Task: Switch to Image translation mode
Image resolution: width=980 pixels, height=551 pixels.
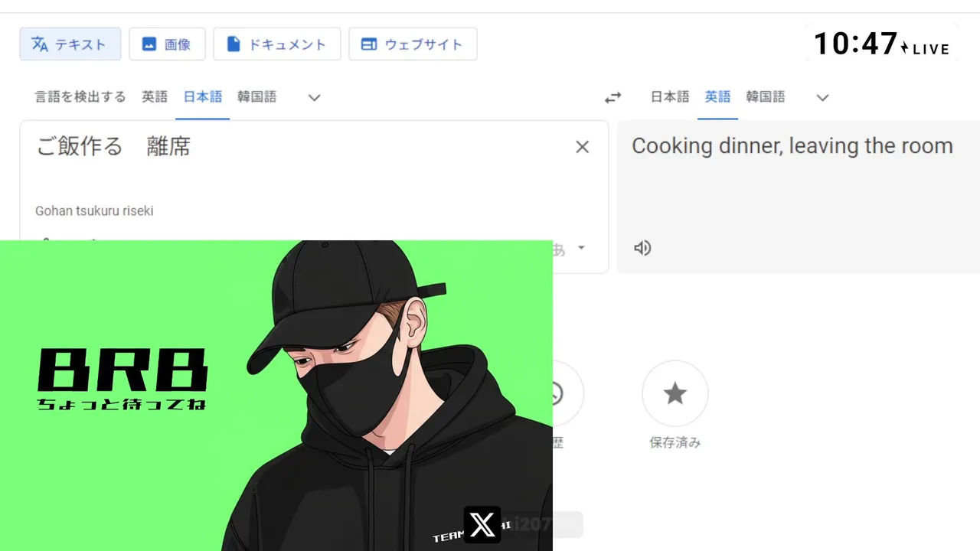Action: (x=167, y=44)
